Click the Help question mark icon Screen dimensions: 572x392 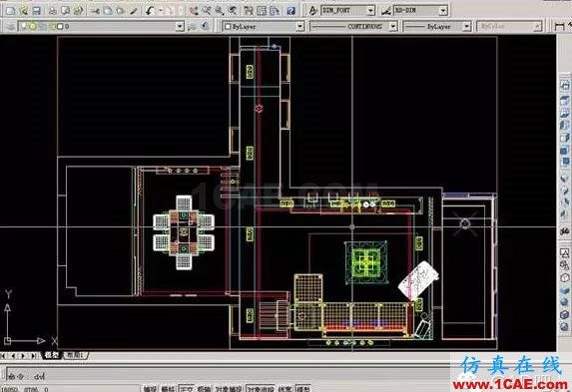click(x=290, y=11)
